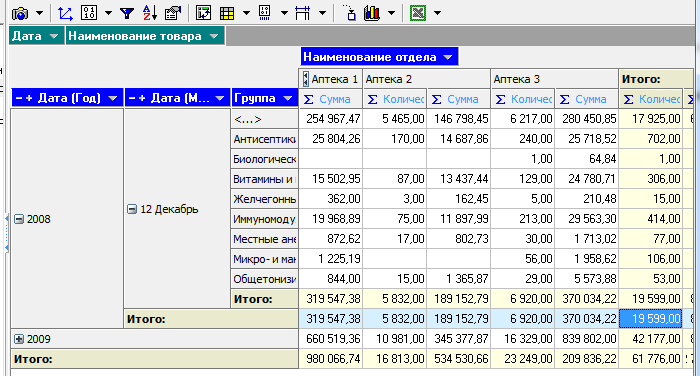Collapse the 2008 year row
The image size is (700, 376).
click(19, 219)
